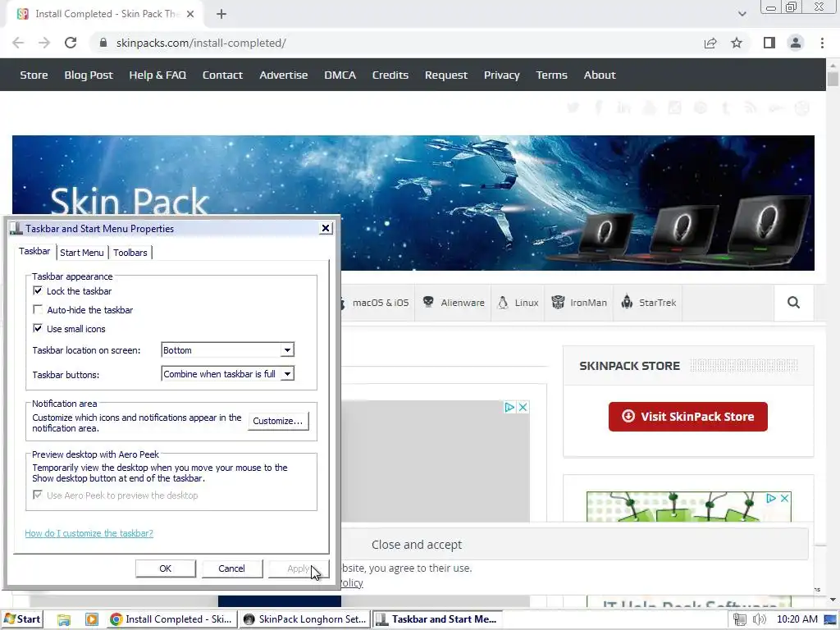Screen dimensions: 840x630
Task: Open Contact page link
Action: pyautogui.click(x=222, y=75)
